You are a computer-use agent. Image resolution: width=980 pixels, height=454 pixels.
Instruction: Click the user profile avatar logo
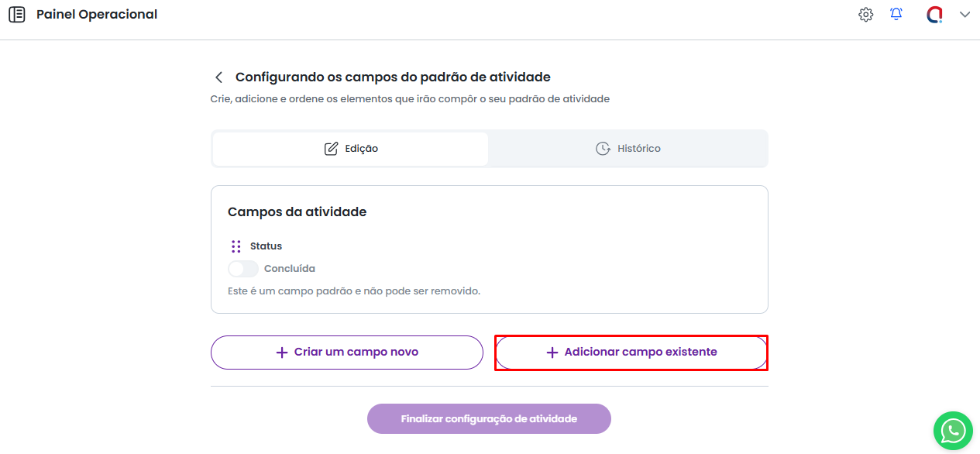pos(934,15)
